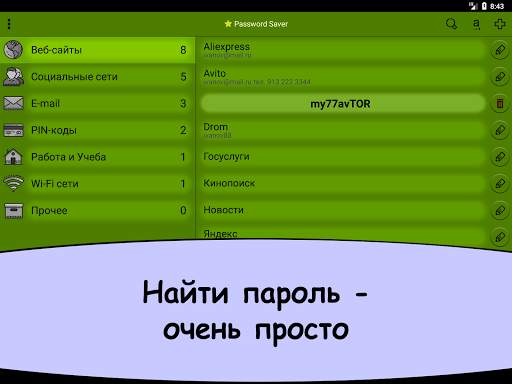This screenshot has width=512, height=384.
Task: Edit the Avito entry with pencil icon
Action: point(500,77)
